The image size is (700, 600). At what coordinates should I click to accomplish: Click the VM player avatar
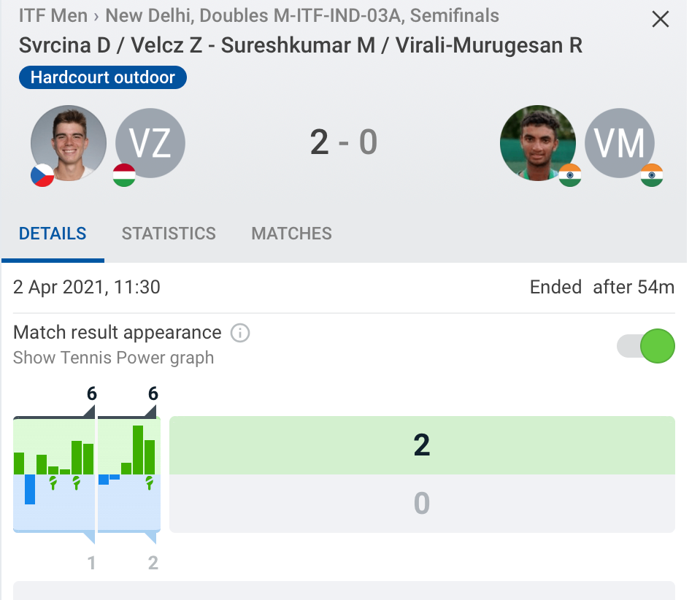[x=620, y=142]
